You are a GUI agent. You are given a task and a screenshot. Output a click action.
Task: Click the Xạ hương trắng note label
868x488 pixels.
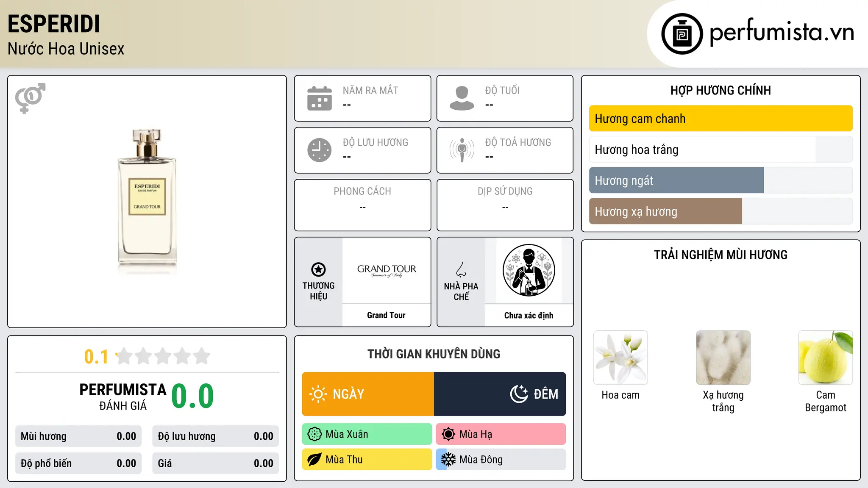click(723, 401)
